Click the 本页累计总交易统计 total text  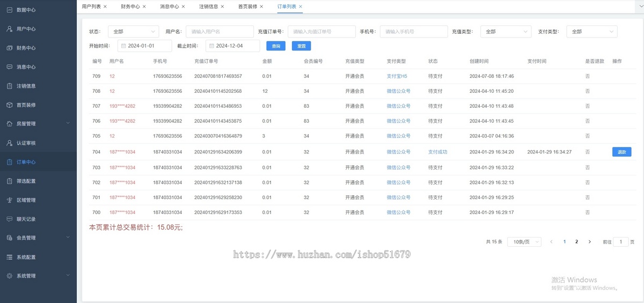[x=136, y=227]
